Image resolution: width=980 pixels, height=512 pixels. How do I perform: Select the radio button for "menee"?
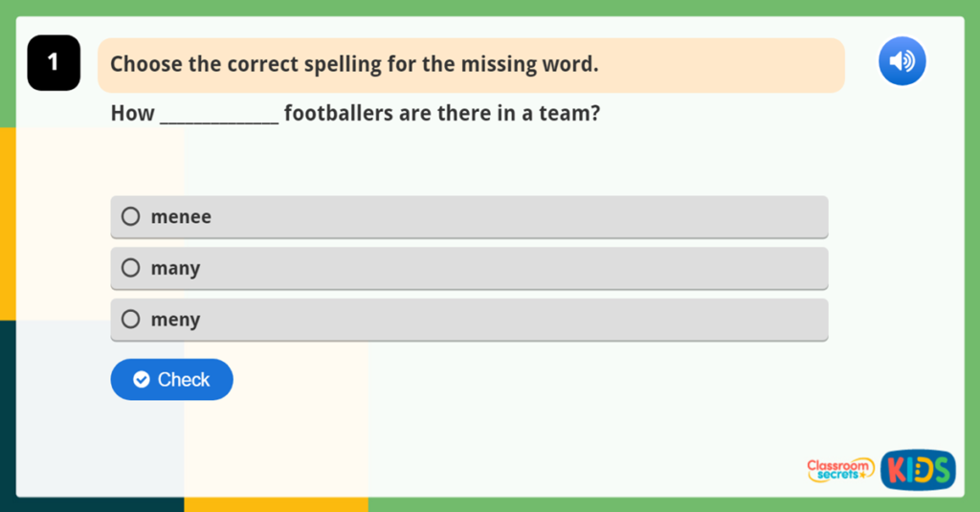pos(131,217)
